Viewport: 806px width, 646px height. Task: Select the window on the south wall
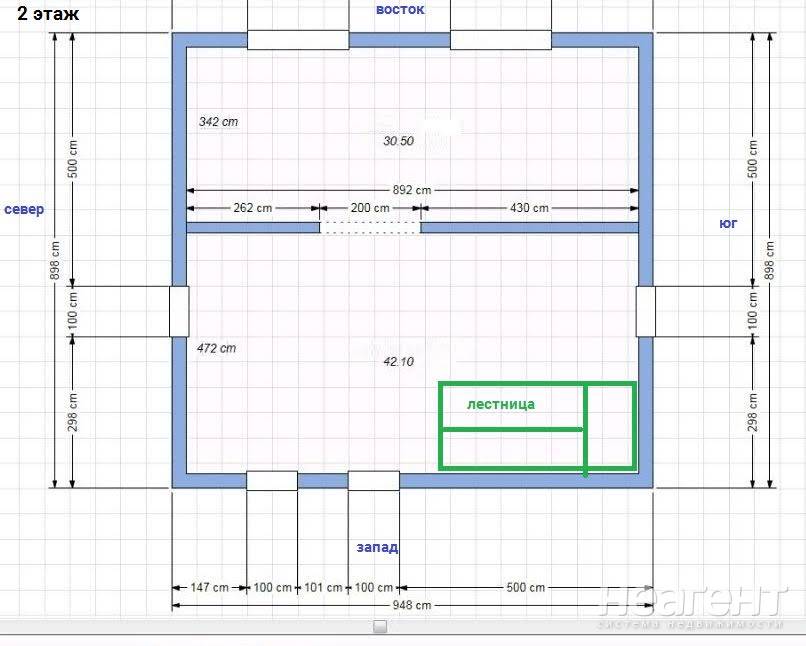(645, 311)
